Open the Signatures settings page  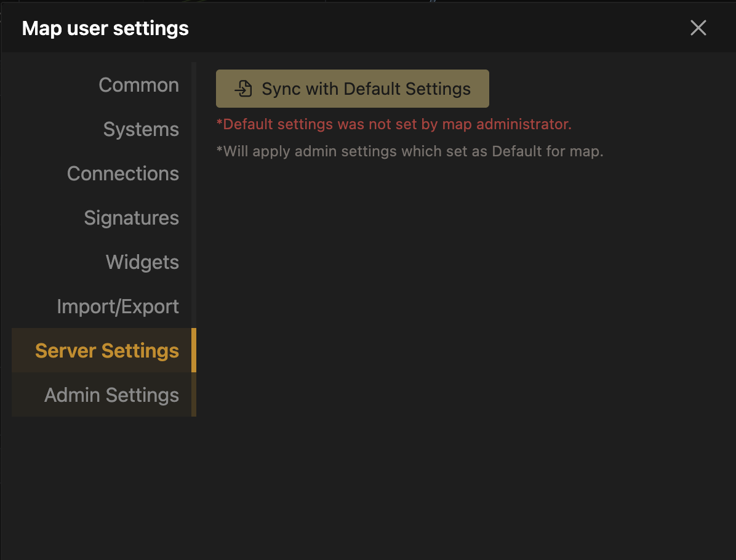pyautogui.click(x=131, y=218)
